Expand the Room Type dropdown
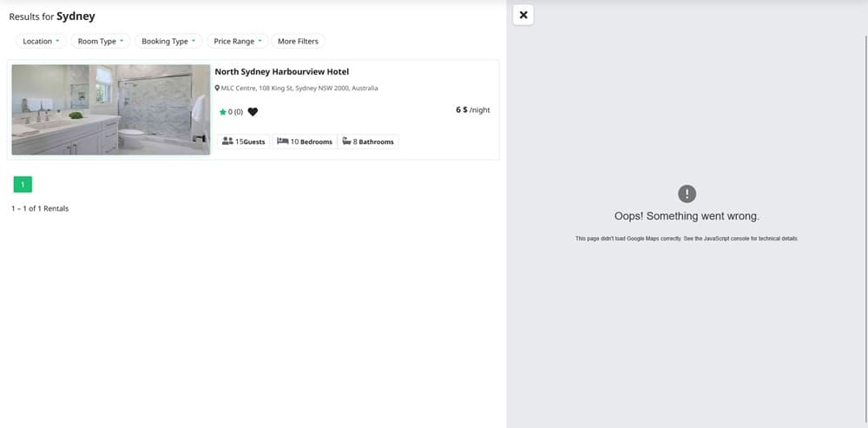Image resolution: width=868 pixels, height=428 pixels. (101, 41)
